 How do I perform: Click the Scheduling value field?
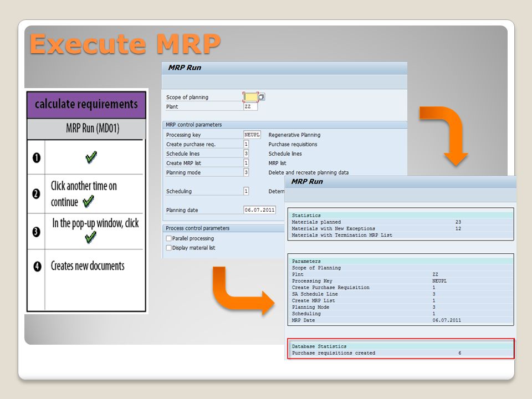pos(246,191)
